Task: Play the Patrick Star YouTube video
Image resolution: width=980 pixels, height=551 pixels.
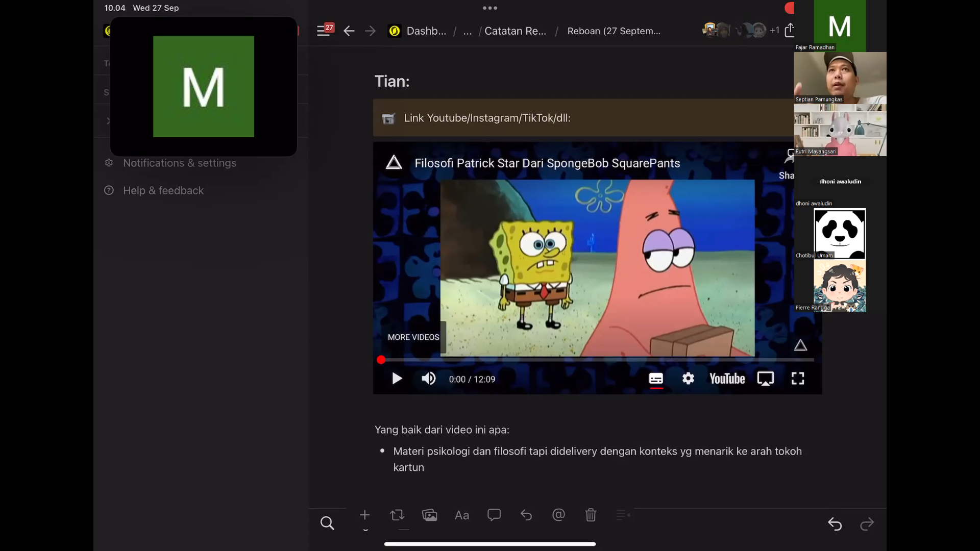Action: coord(397,379)
